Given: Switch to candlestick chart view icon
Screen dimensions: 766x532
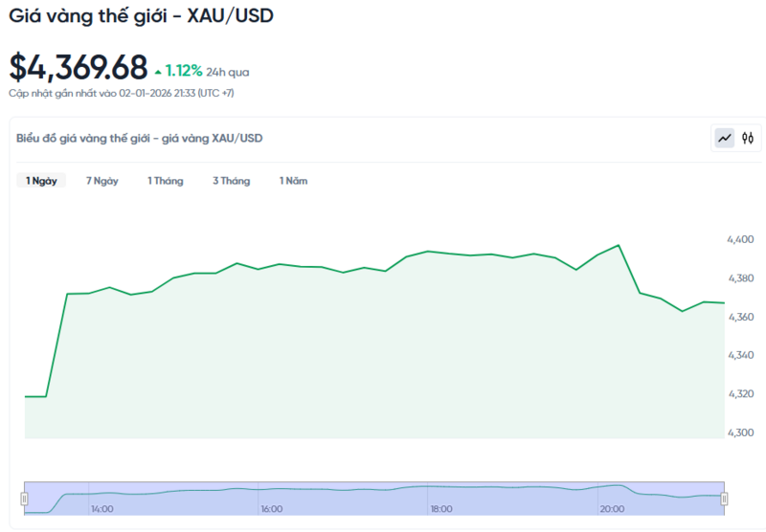Looking at the screenshot, I should click(748, 138).
